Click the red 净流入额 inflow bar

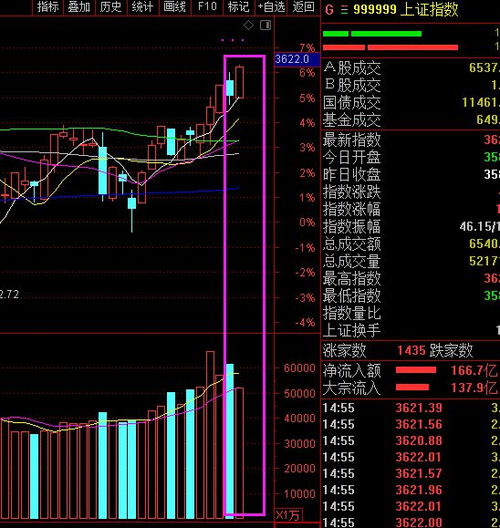[416, 370]
